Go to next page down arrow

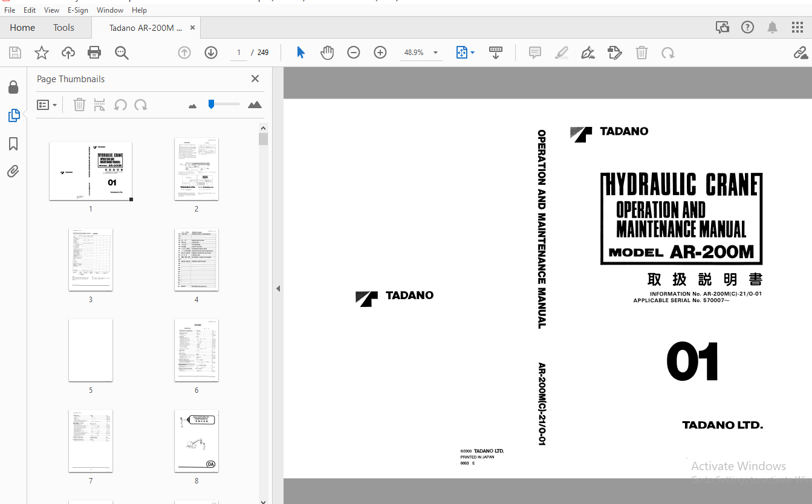click(211, 53)
